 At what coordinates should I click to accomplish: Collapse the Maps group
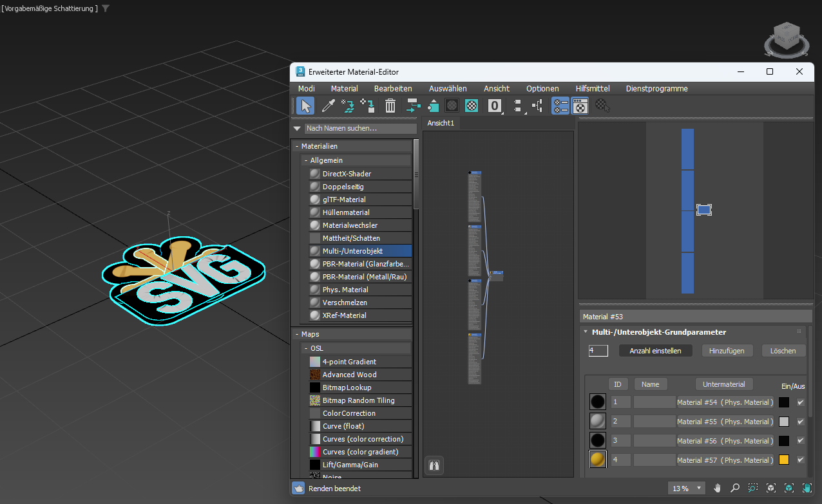click(296, 334)
